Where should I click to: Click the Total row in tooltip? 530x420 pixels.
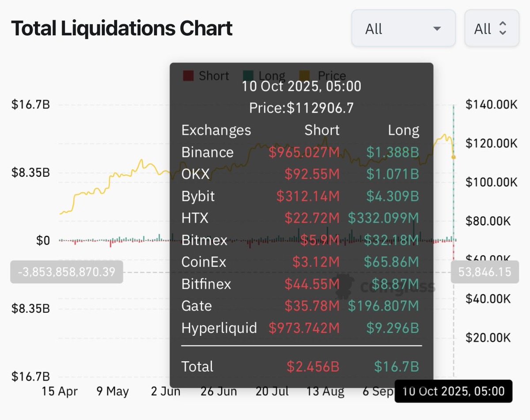click(x=300, y=366)
